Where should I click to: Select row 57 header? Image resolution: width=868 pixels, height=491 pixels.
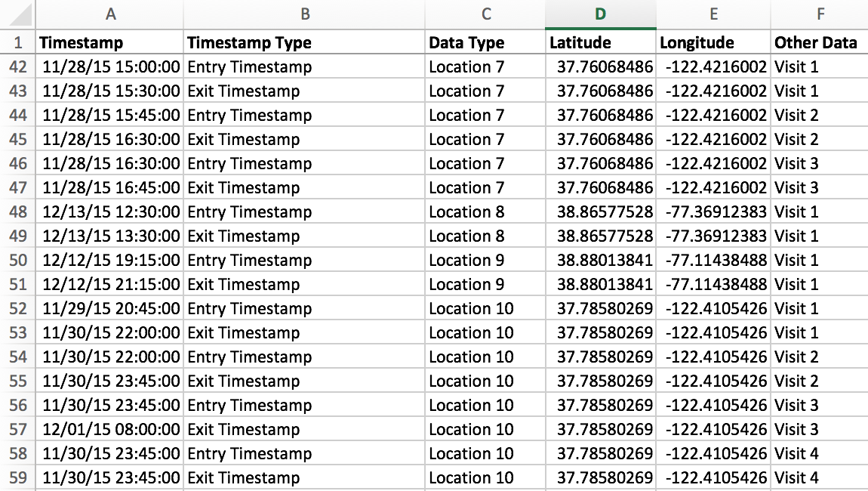17,430
